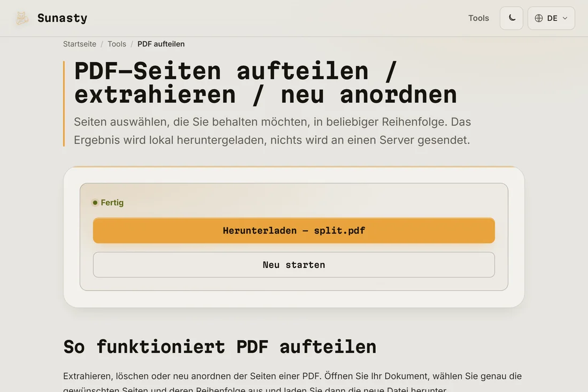Click heading So funktioniert PDF aufteilen
588x392 pixels.
click(x=220, y=347)
